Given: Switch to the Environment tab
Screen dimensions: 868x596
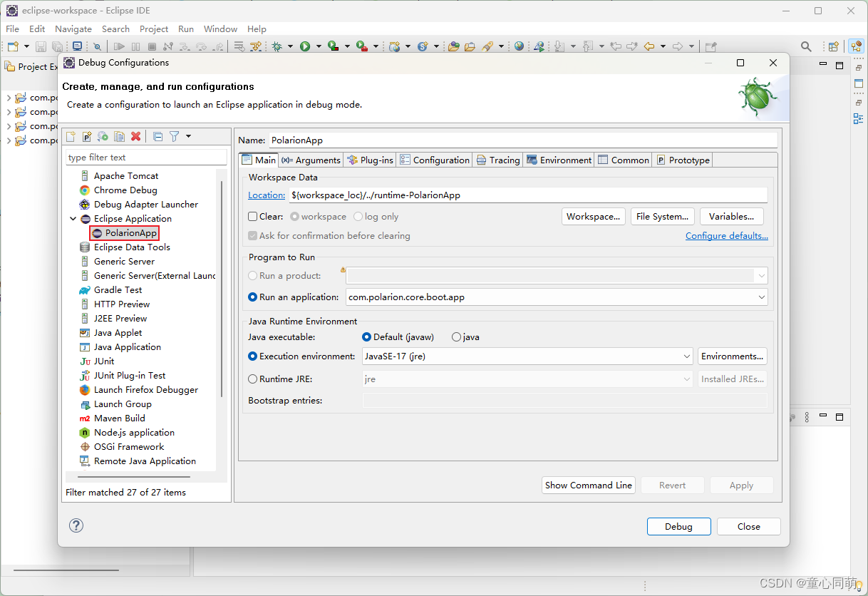Looking at the screenshot, I should [x=559, y=160].
